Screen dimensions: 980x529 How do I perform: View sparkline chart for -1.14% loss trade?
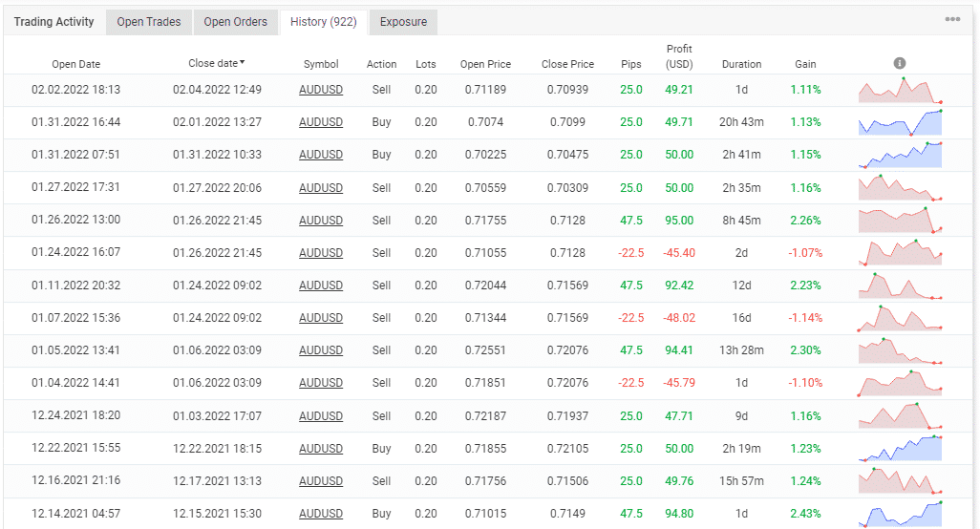coord(900,318)
